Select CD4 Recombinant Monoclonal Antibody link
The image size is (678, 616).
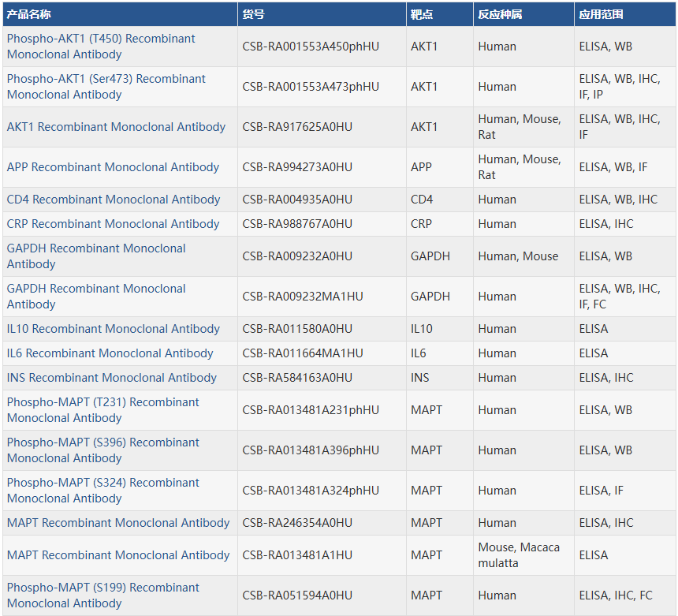coord(114,200)
